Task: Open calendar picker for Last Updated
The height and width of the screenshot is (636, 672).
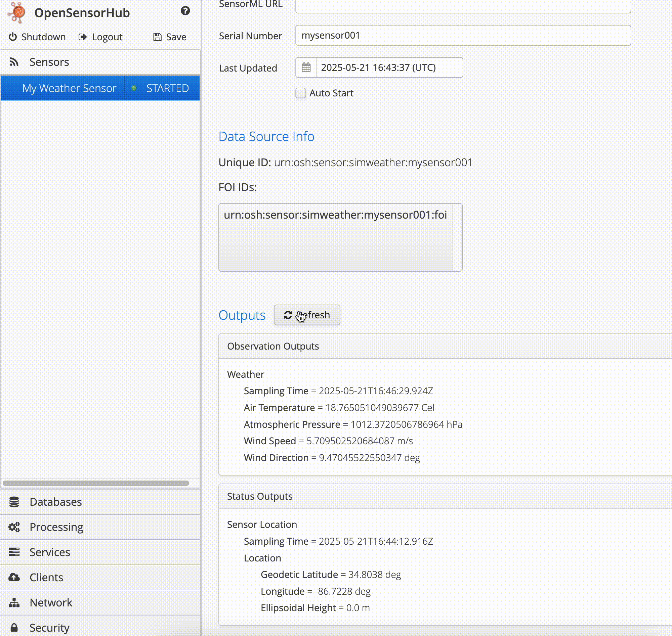Action: [x=306, y=67]
